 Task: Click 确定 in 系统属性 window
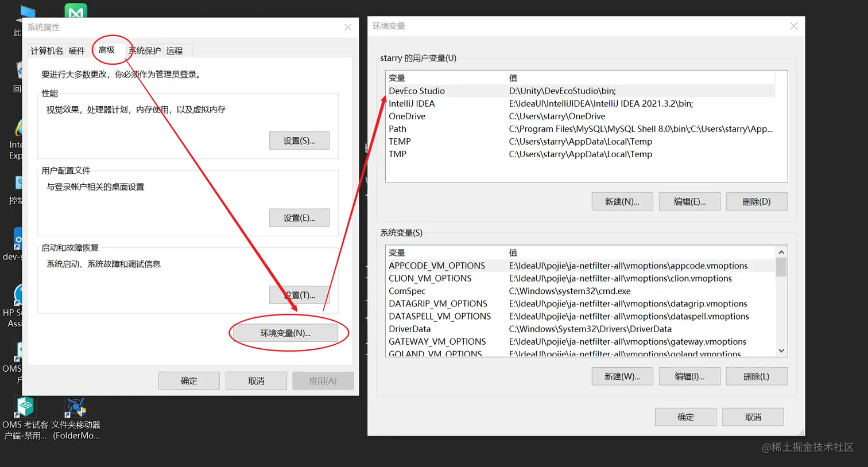coord(189,381)
